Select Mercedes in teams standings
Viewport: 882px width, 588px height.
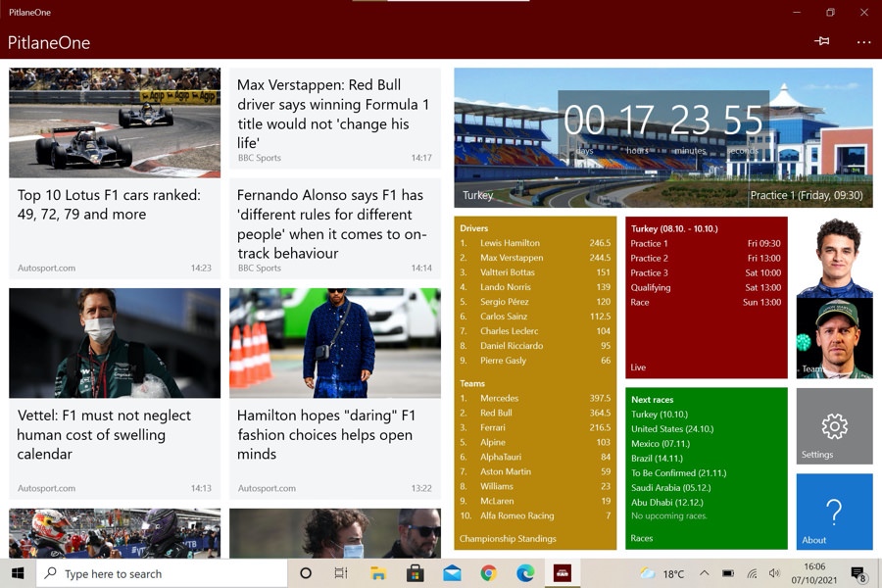click(535, 399)
